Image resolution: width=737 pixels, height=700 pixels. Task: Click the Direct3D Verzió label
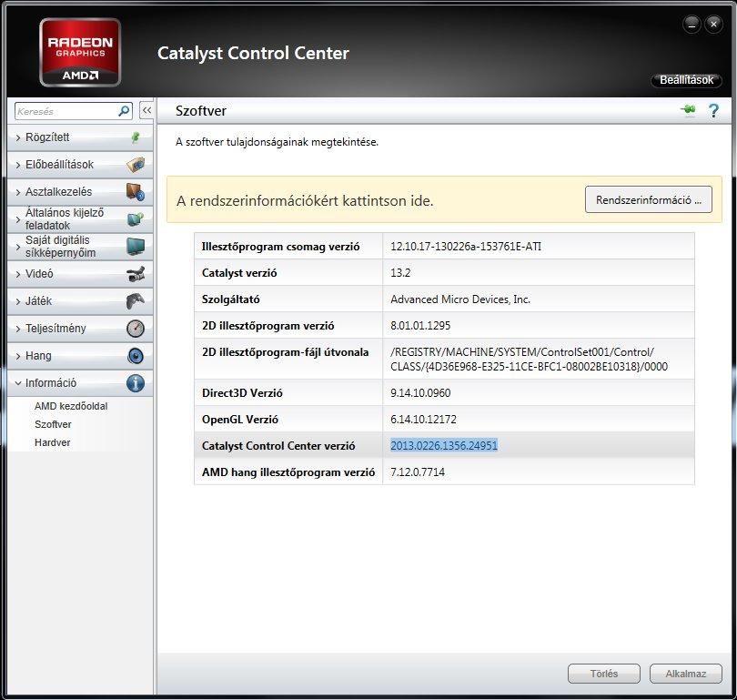coord(242,393)
